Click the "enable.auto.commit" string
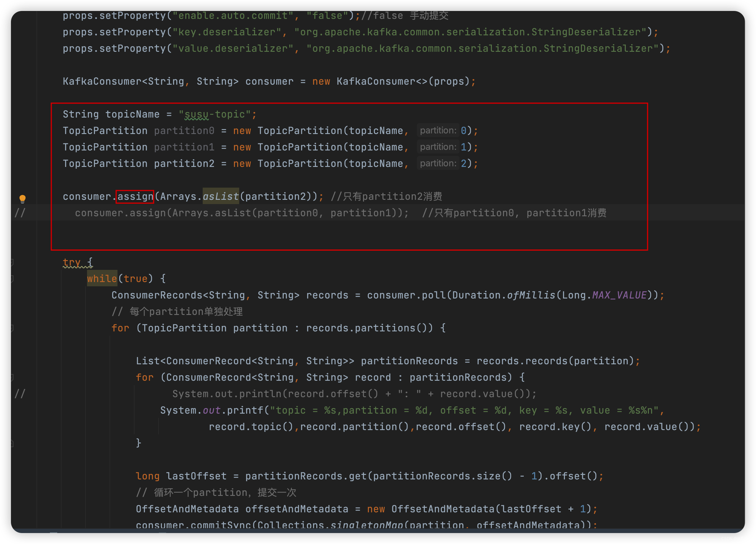756x544 pixels. 233,16
